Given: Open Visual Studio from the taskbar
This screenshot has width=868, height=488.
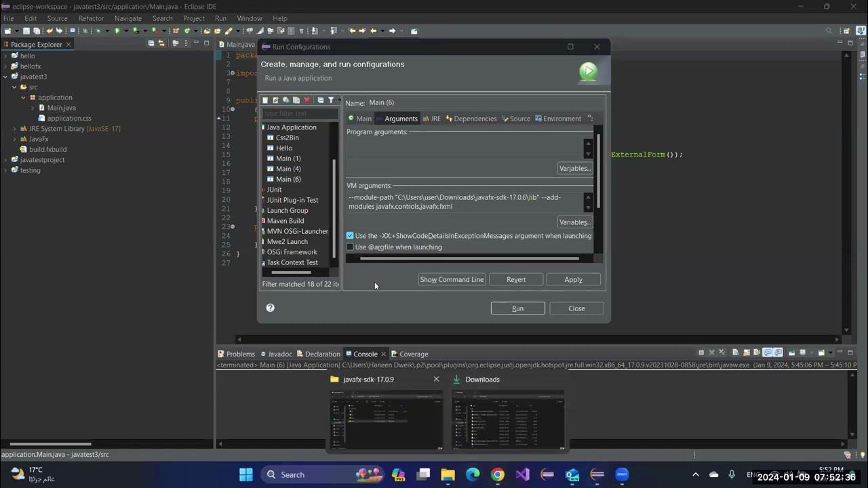Looking at the screenshot, I should click(522, 474).
